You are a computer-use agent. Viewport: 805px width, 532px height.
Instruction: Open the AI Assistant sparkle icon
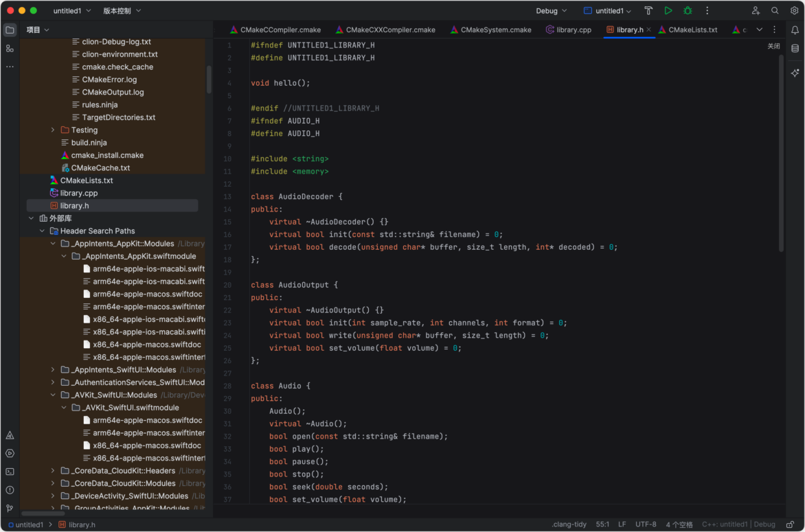click(x=795, y=73)
